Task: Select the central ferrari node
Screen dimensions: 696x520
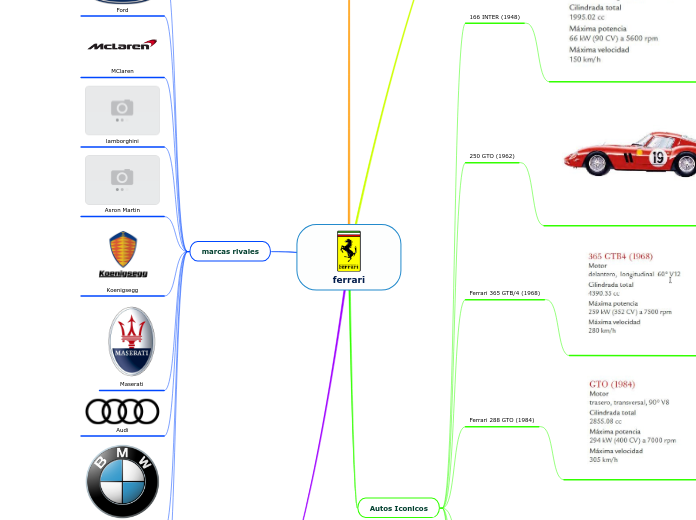Action: tap(349, 257)
